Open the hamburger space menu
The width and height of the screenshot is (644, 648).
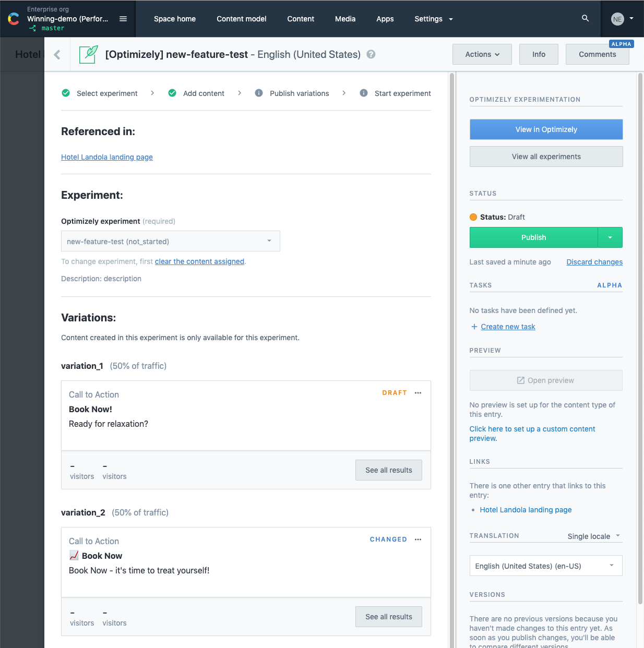click(123, 19)
